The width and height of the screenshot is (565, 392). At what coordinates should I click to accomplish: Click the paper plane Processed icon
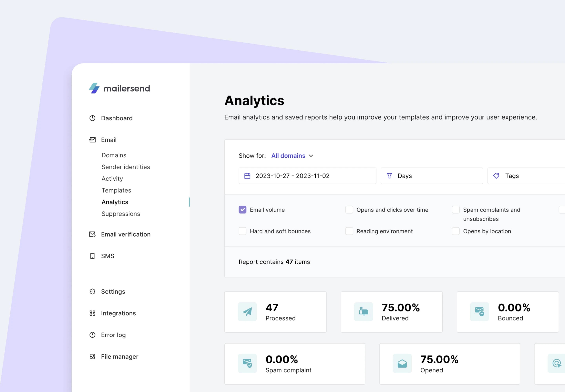[247, 311]
